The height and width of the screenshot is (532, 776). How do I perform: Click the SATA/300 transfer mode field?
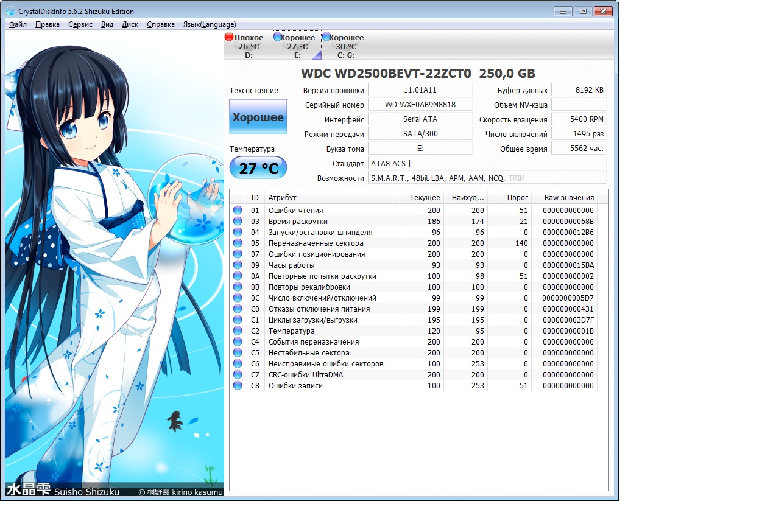coord(420,134)
